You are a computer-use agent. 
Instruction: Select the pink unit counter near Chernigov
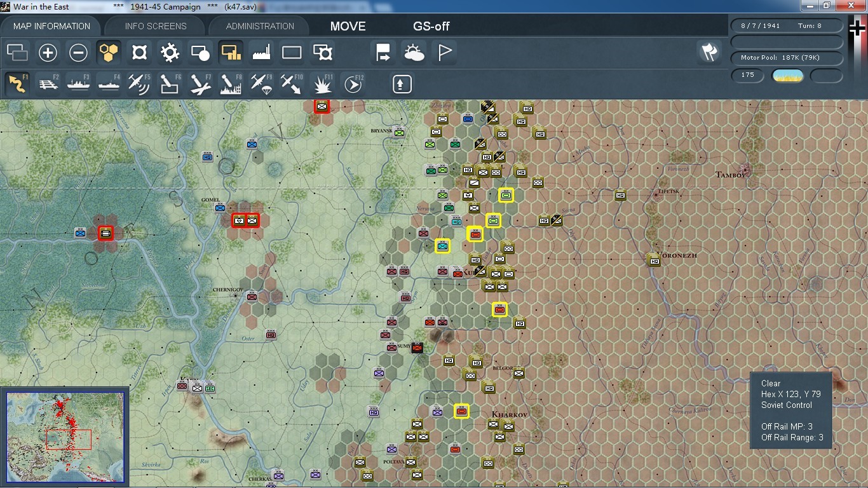click(x=252, y=296)
